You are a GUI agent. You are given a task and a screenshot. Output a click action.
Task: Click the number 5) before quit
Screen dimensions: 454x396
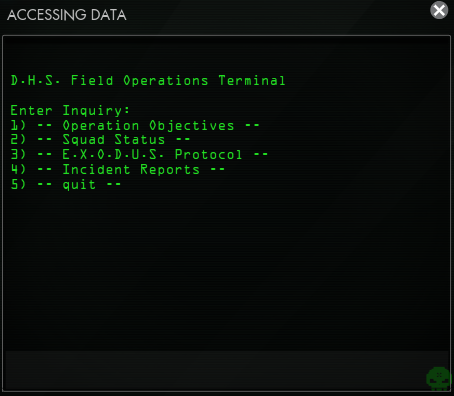tap(18, 184)
